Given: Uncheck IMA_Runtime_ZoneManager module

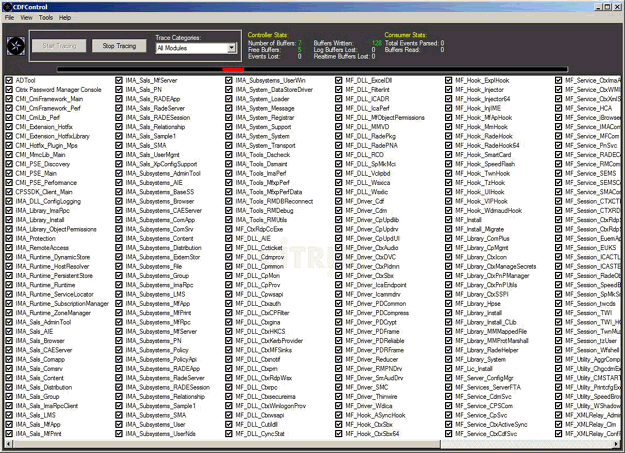Looking at the screenshot, I should [9, 313].
